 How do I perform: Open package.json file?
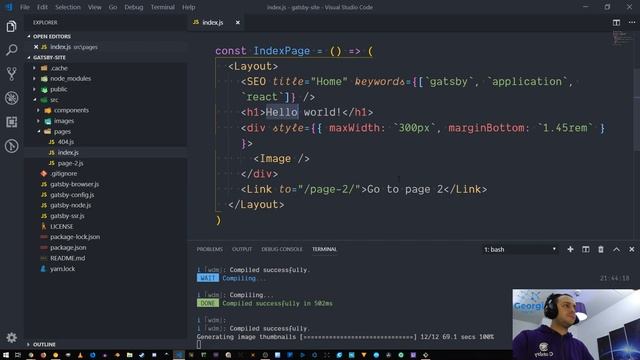point(68,247)
